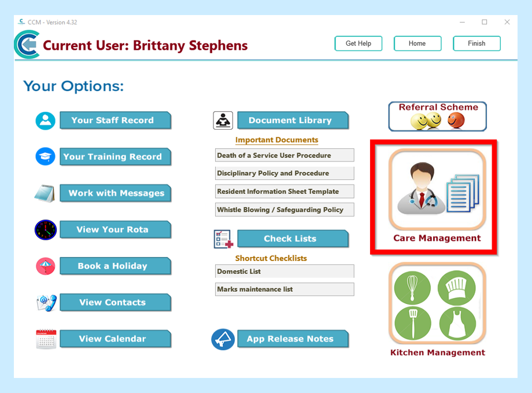The width and height of the screenshot is (532, 393).
Task: Open Death of a Service User Procedure
Action: [x=284, y=155]
